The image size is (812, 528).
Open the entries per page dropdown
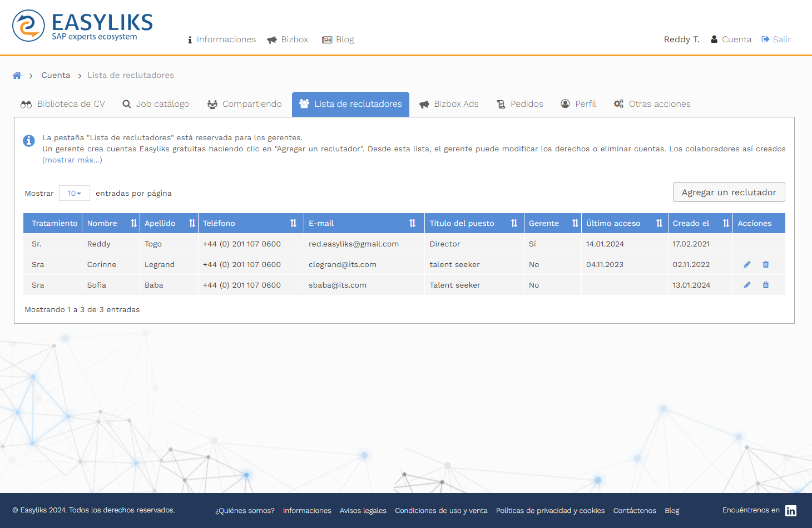coord(75,194)
